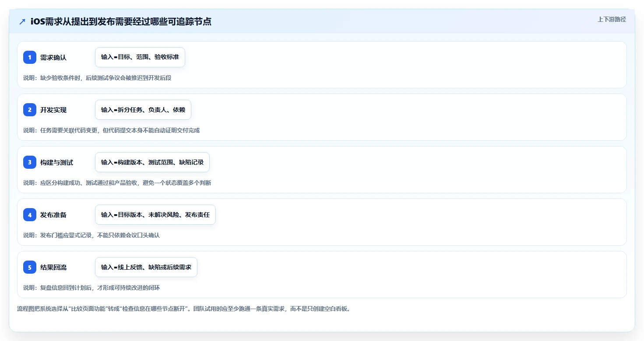Viewport: 644px width, 341px height.
Task: Click the 需求确认 step label
Action: 53,57
